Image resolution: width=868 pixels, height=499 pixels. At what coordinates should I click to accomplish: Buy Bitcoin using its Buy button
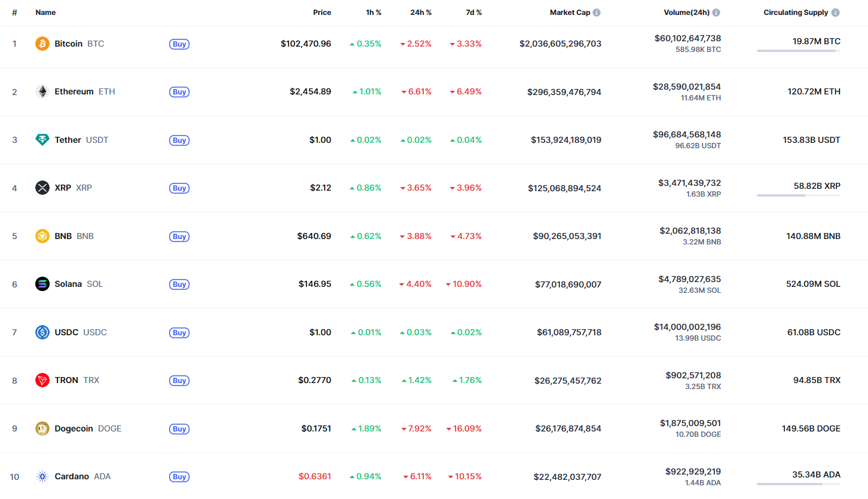pyautogui.click(x=179, y=44)
